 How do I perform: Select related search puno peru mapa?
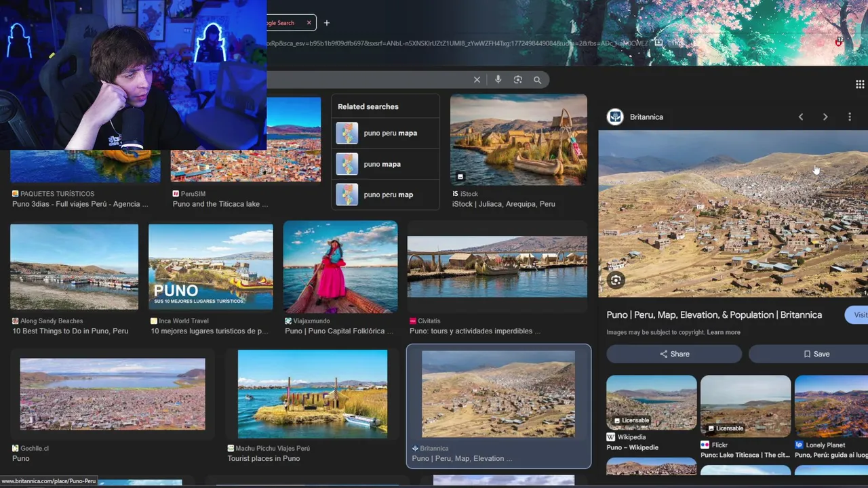click(385, 133)
